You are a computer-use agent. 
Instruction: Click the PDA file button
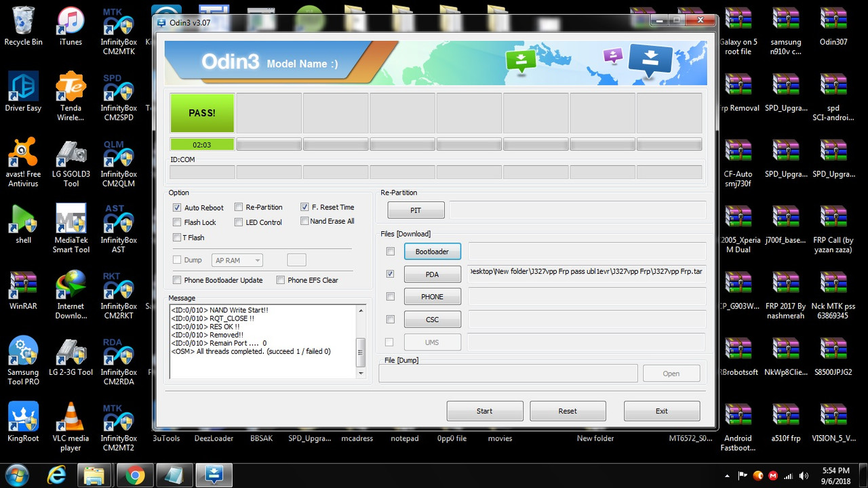point(432,274)
